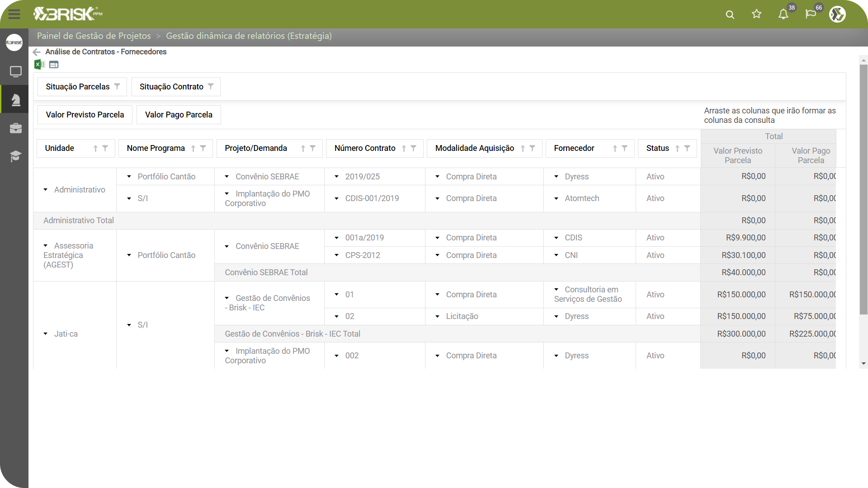This screenshot has width=868, height=488.
Task: Open favorites star icon
Action: coord(756,14)
